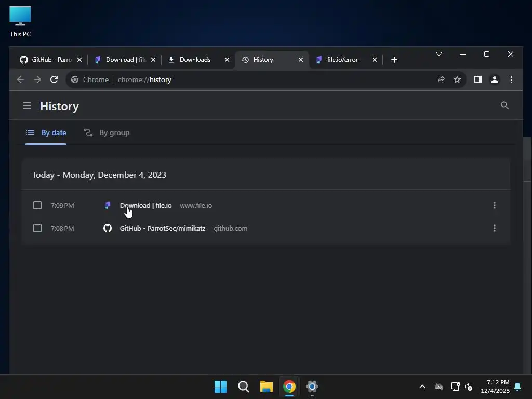Image resolution: width=532 pixels, height=399 pixels.
Task: Show hidden system tray icons
Action: point(422,387)
